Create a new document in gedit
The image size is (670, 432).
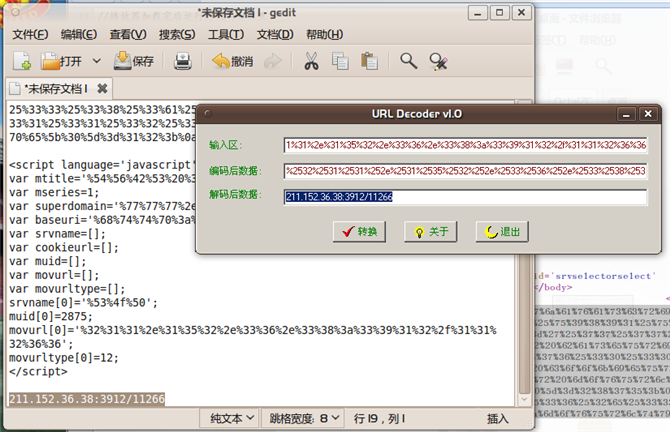(x=22, y=61)
